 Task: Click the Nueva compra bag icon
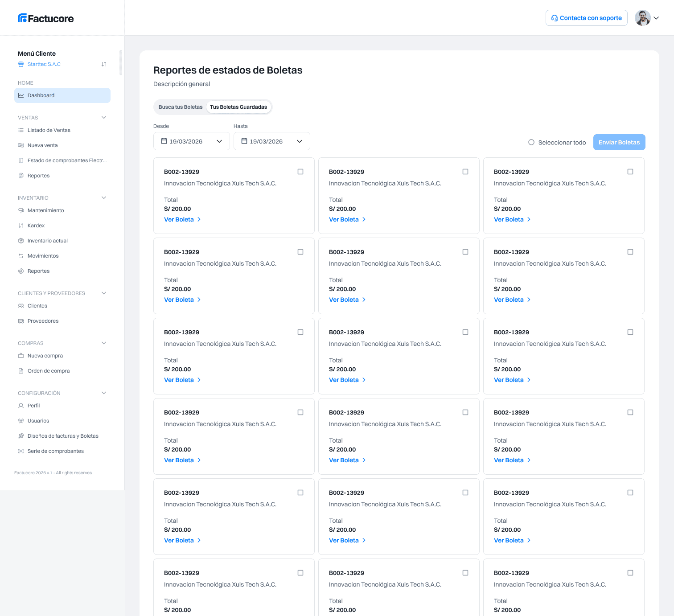pos(21,356)
